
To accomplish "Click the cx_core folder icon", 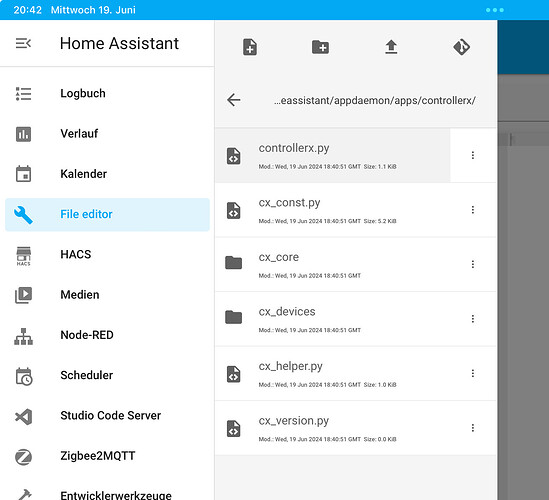I will click(x=234, y=263).
